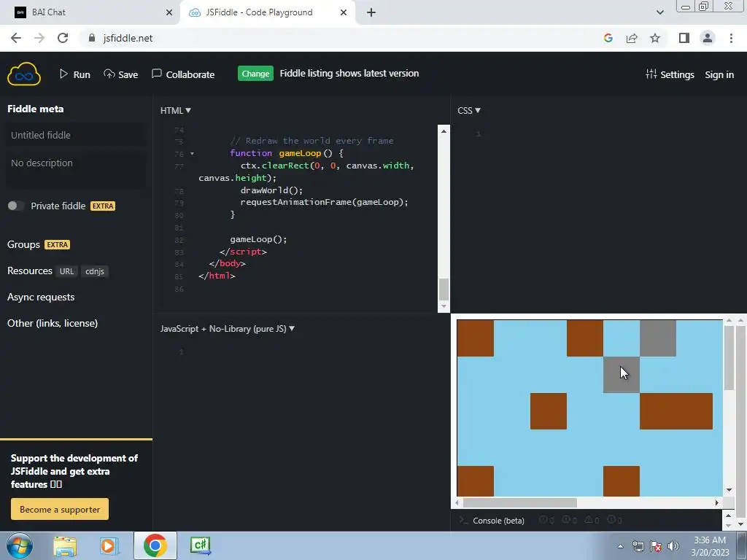Open the Async requests section
The width and height of the screenshot is (747, 560).
[41, 297]
